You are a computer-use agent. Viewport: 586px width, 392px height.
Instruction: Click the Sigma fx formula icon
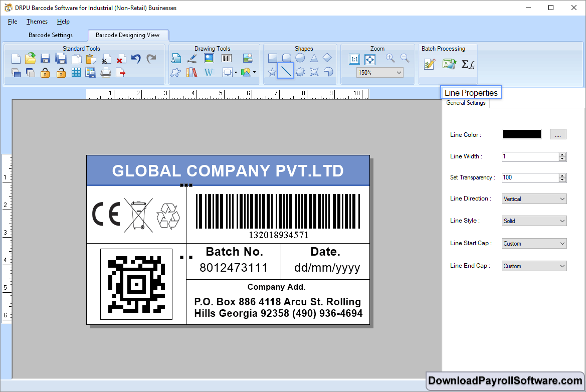coord(468,64)
